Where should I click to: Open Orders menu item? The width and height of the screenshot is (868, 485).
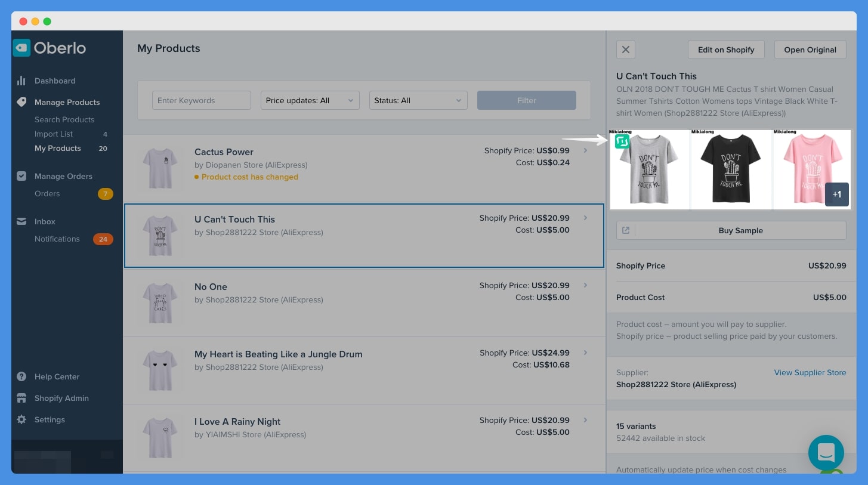point(47,193)
